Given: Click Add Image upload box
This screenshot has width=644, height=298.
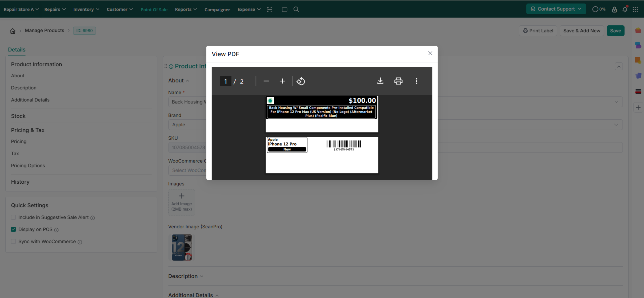Looking at the screenshot, I should 181,202.
